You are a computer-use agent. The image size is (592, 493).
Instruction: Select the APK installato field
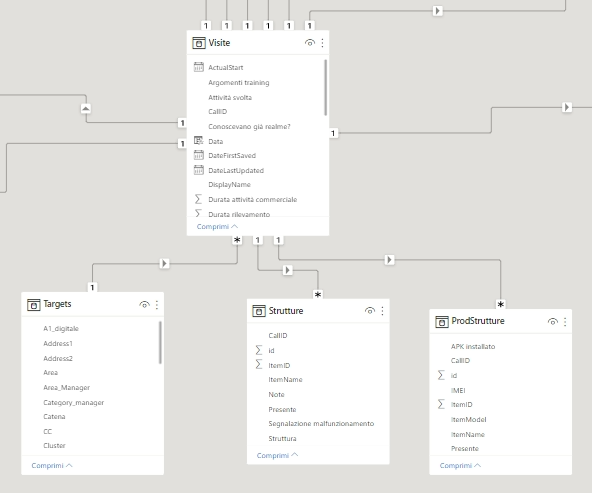473,346
